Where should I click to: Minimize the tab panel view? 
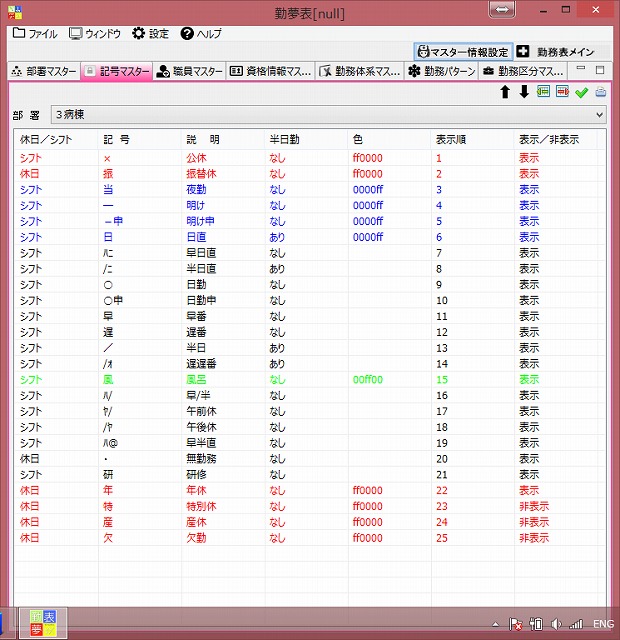click(x=581, y=70)
